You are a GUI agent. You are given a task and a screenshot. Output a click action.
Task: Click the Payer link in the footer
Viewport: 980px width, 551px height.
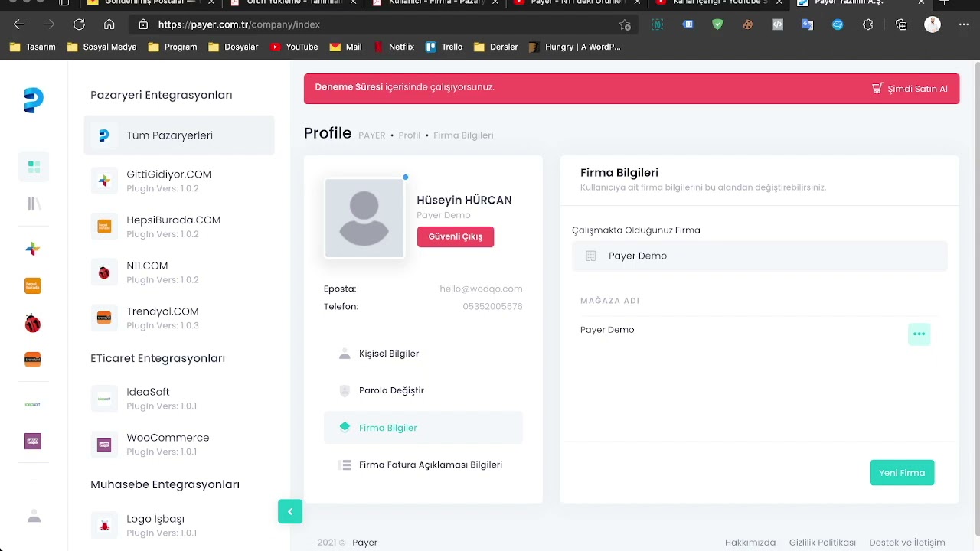point(364,543)
